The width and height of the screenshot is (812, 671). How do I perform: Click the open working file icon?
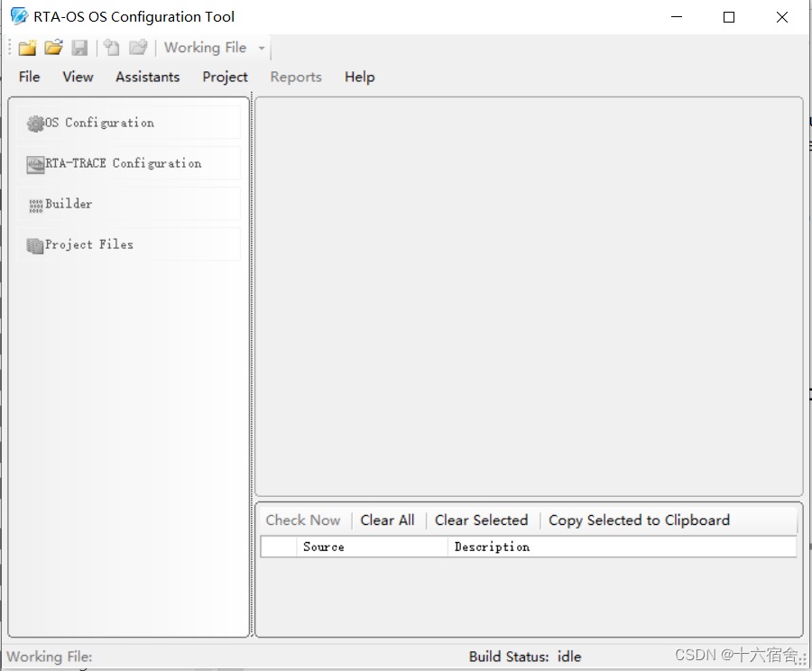138,48
